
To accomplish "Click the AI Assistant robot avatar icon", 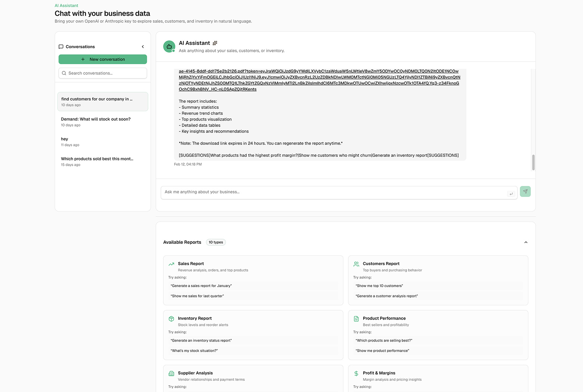I will (x=169, y=46).
